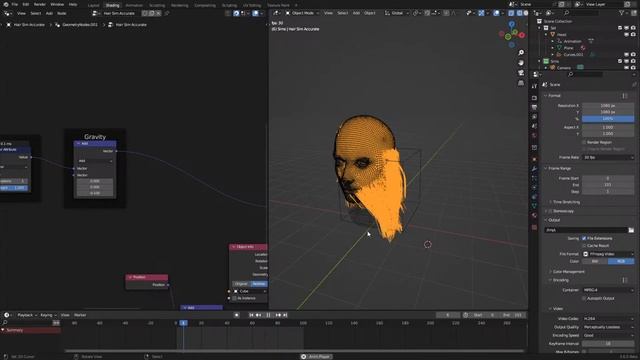
Task: Click the Blender logo in the top bar
Action: tap(5, 4)
